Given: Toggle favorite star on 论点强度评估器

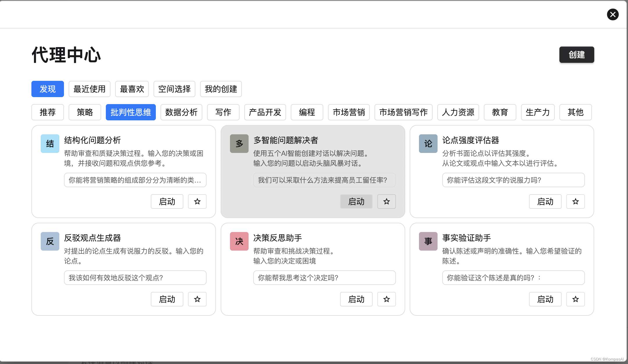Looking at the screenshot, I should point(575,201).
